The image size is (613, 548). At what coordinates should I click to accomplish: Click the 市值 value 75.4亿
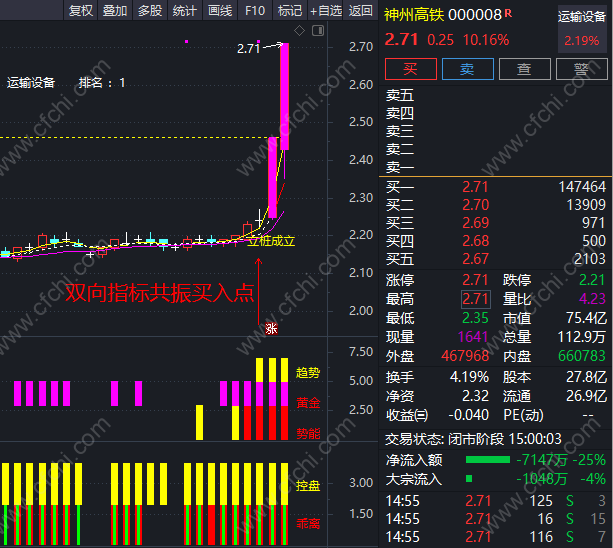[x=586, y=318]
